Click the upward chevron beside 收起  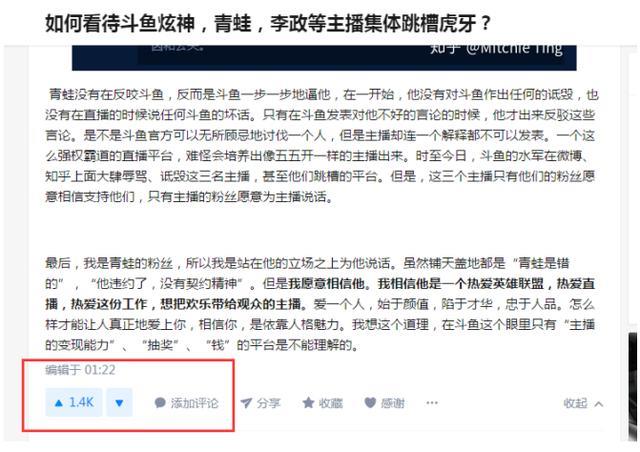pos(599,404)
